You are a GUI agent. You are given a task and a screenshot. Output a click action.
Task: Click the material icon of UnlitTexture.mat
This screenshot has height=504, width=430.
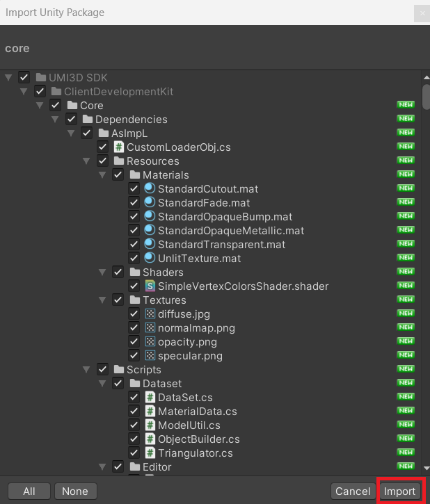150,258
